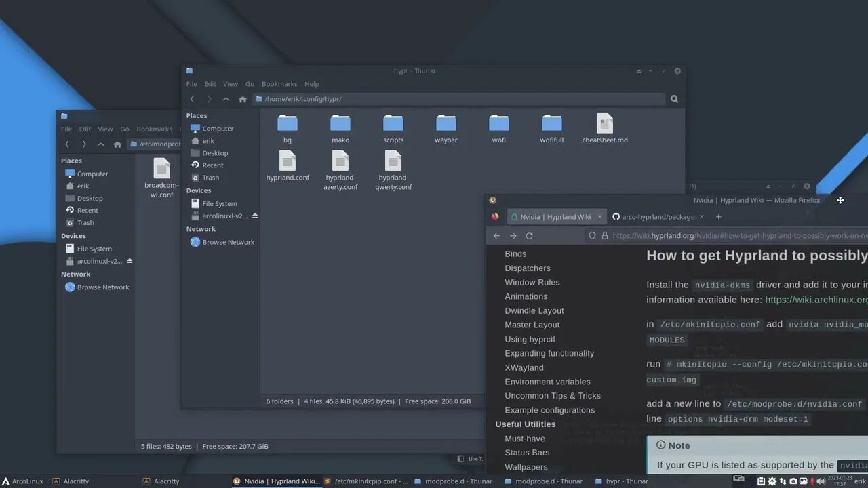Open Bookmarks menu in hypr Thunar window
The width and height of the screenshot is (868, 488).
pyautogui.click(x=279, y=84)
